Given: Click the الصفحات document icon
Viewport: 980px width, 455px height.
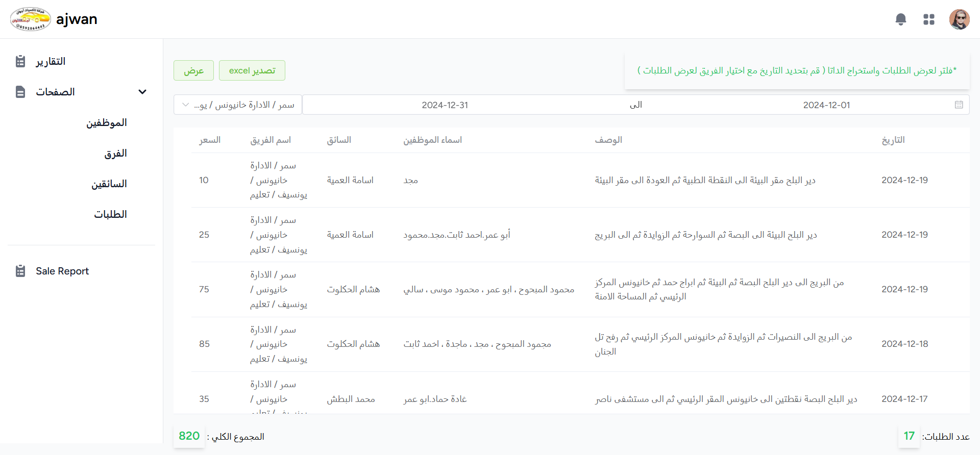Looking at the screenshot, I should [20, 92].
